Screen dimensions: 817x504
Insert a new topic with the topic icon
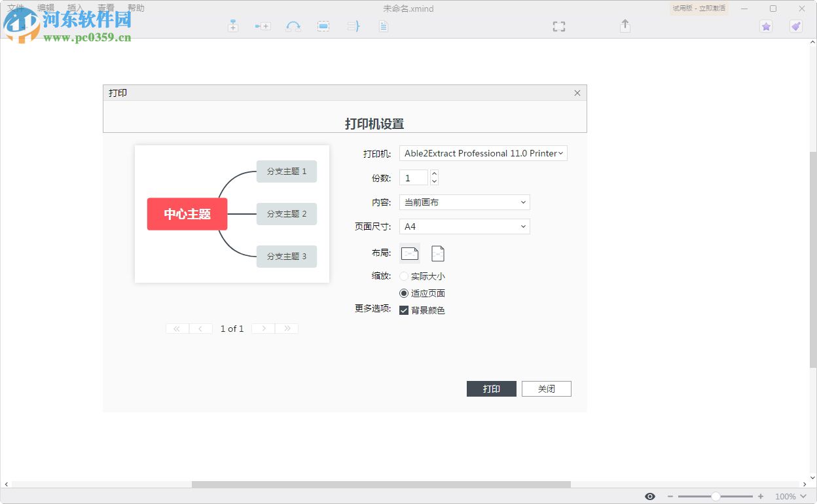coord(233,26)
